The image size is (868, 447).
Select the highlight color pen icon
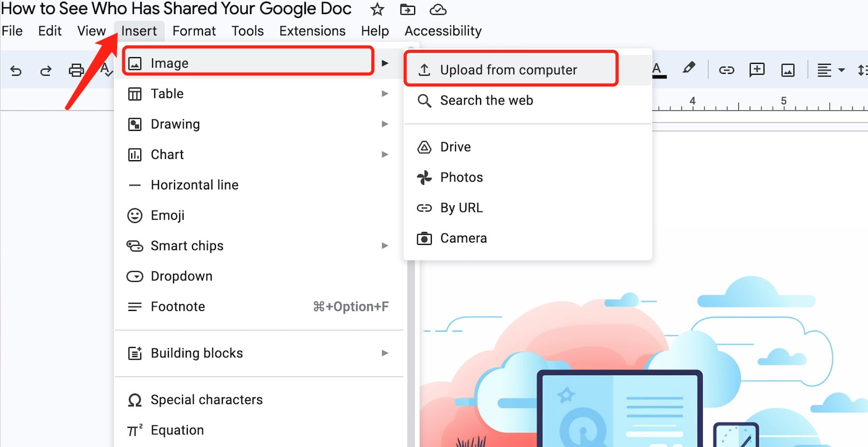click(689, 69)
